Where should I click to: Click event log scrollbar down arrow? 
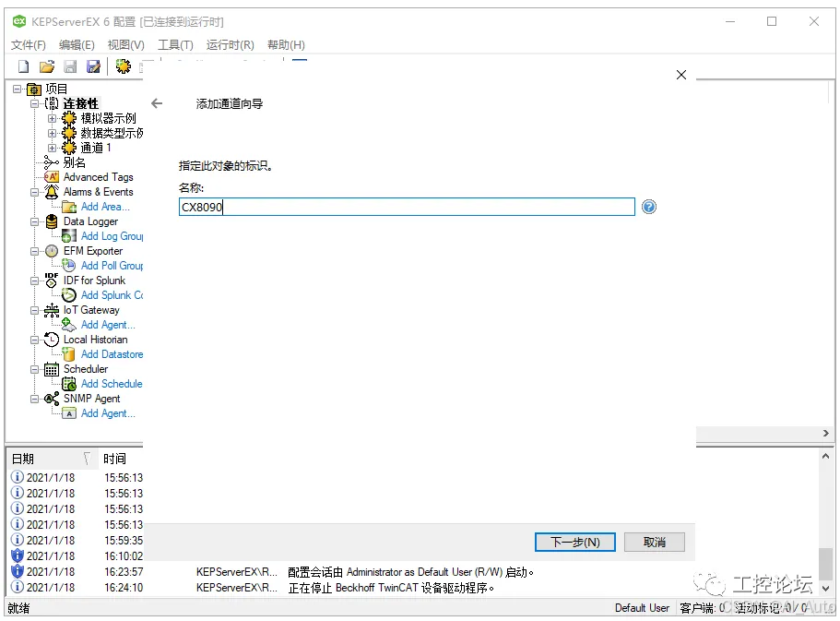click(x=825, y=589)
